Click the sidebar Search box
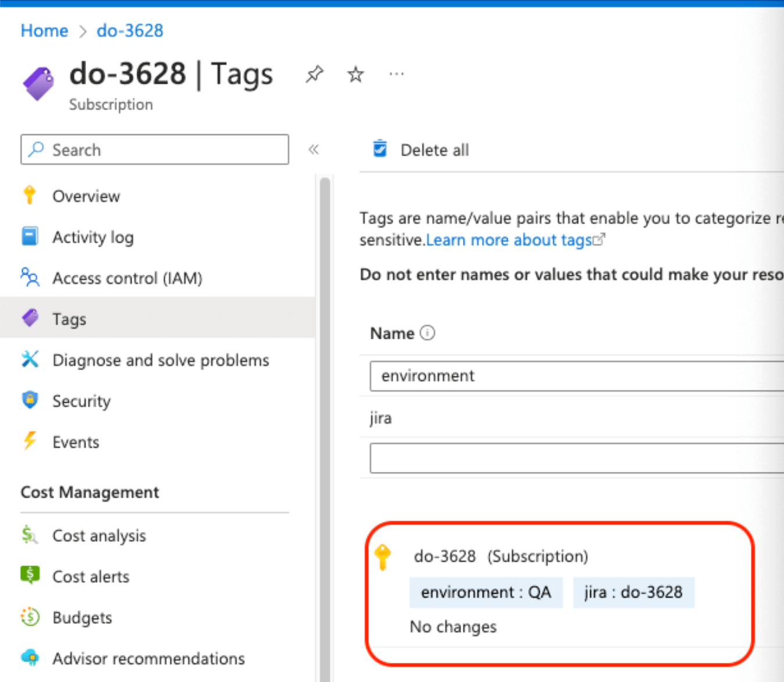 pyautogui.click(x=155, y=150)
